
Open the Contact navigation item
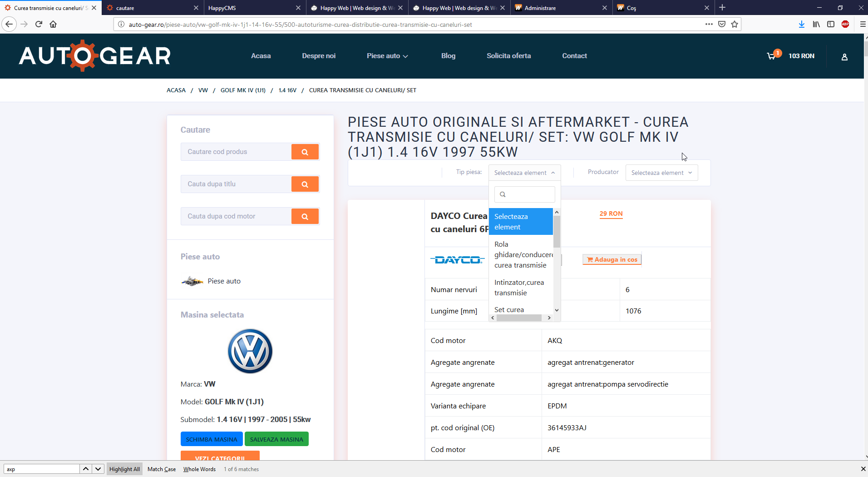574,56
